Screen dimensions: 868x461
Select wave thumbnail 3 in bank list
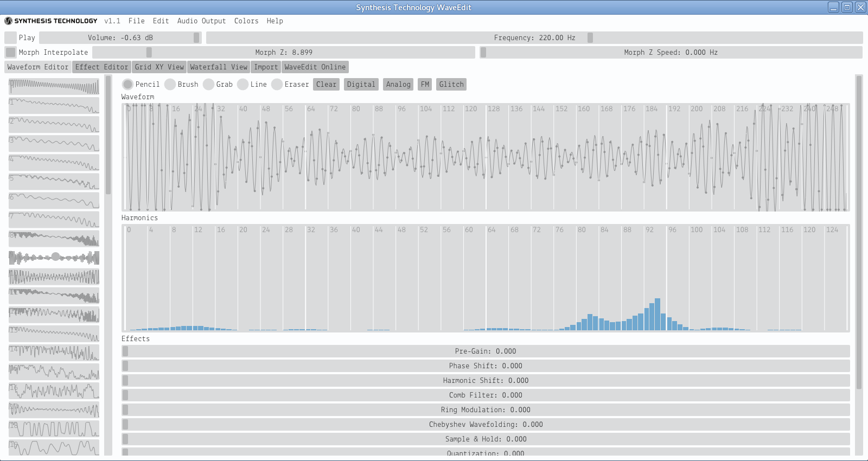coord(54,143)
